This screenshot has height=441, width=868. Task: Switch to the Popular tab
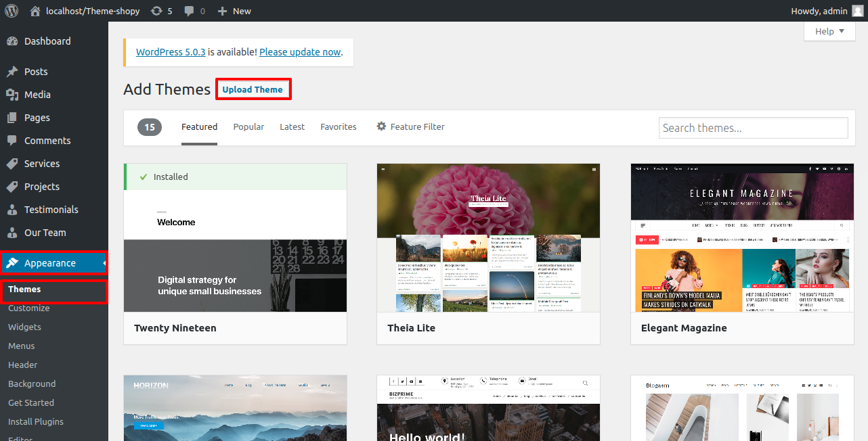tap(248, 126)
